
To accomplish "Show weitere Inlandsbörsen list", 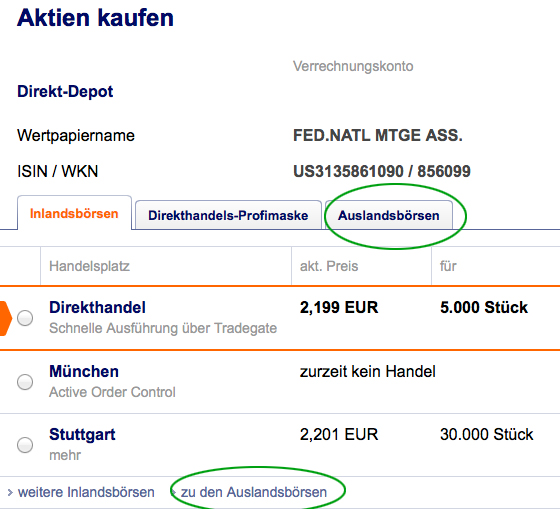I will point(86,492).
